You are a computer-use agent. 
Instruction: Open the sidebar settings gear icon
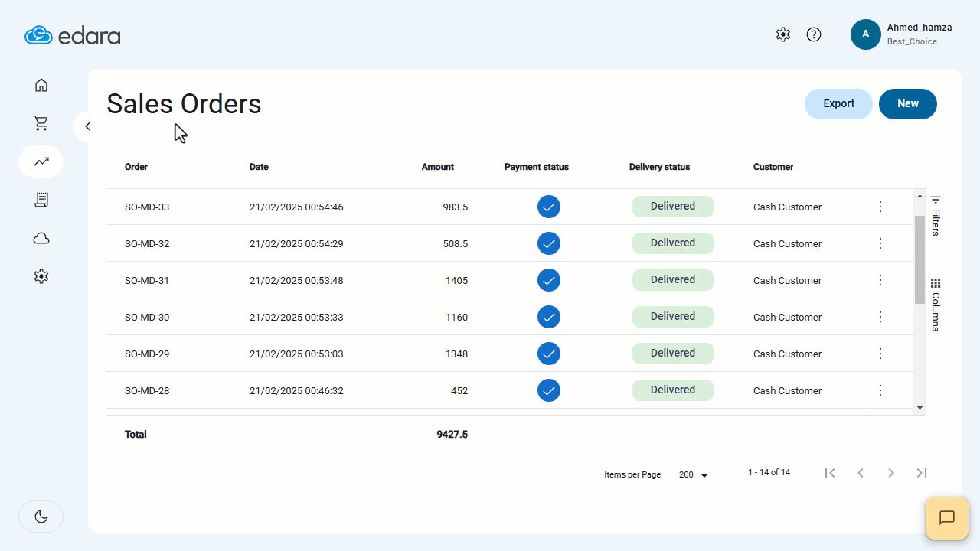[41, 276]
